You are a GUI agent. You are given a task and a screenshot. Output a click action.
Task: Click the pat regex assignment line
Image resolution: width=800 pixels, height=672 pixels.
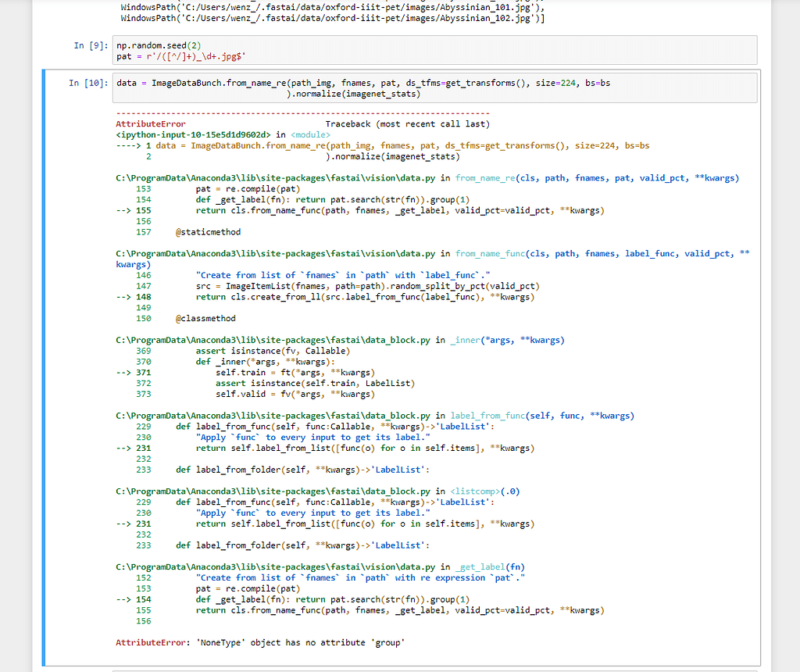(182, 56)
